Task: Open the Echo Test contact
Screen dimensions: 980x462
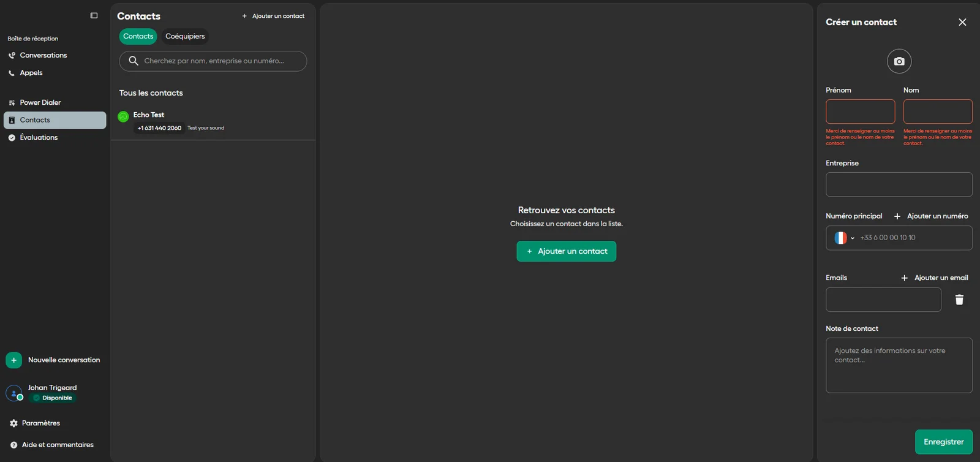Action: [x=213, y=121]
